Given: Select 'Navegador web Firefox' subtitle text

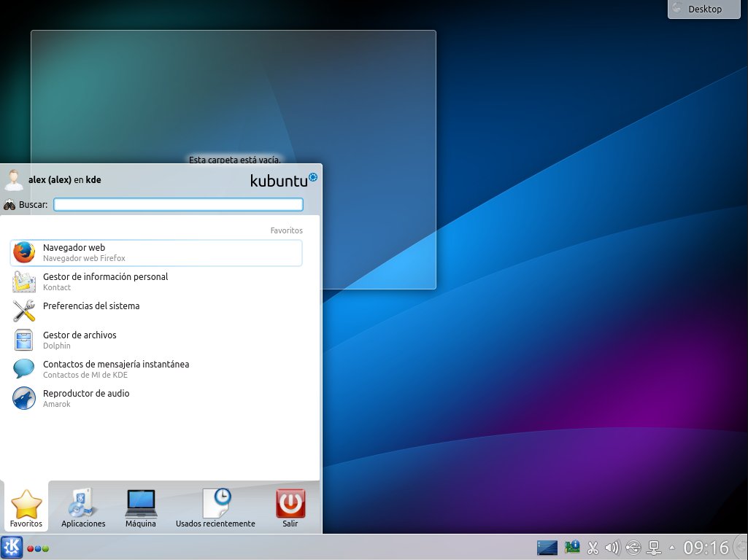Looking at the screenshot, I should tap(84, 258).
